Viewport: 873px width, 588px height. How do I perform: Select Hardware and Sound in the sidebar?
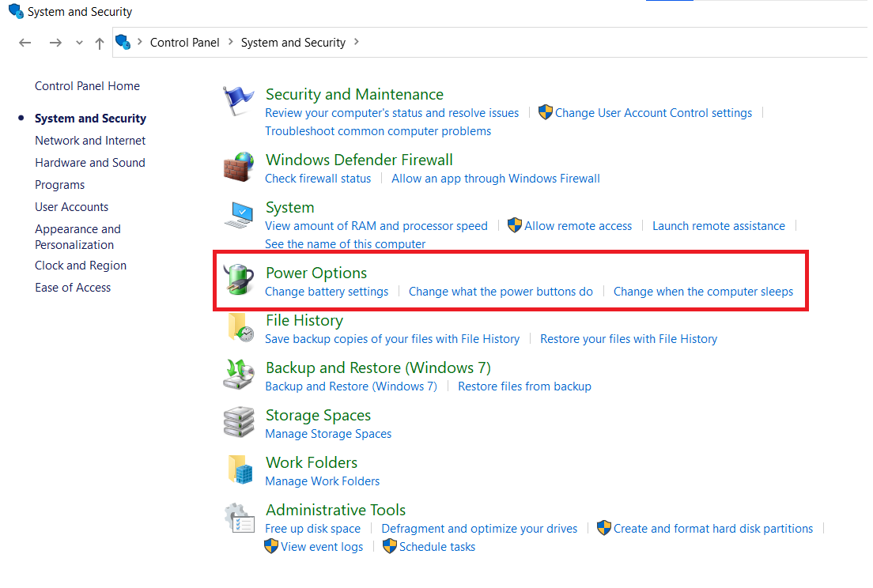point(89,162)
